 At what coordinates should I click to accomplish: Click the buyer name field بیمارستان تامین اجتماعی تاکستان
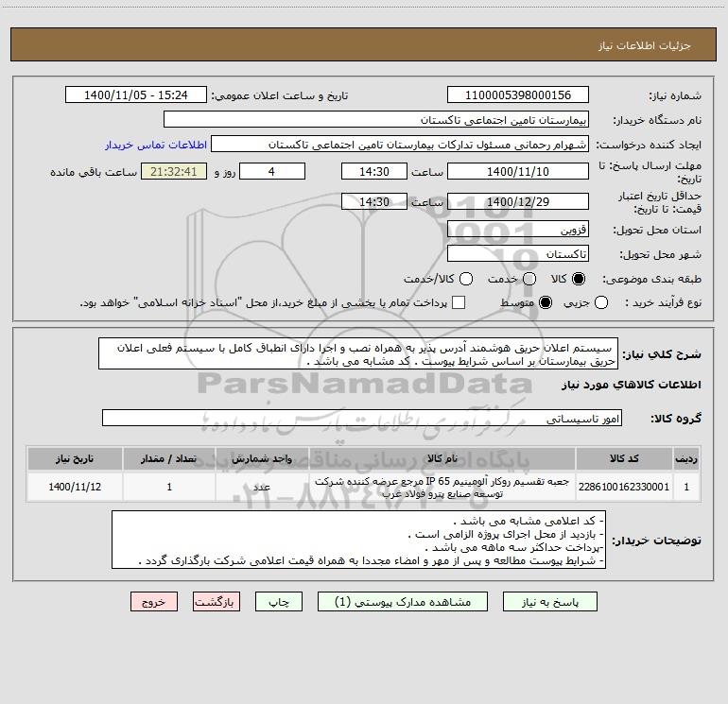click(376, 120)
